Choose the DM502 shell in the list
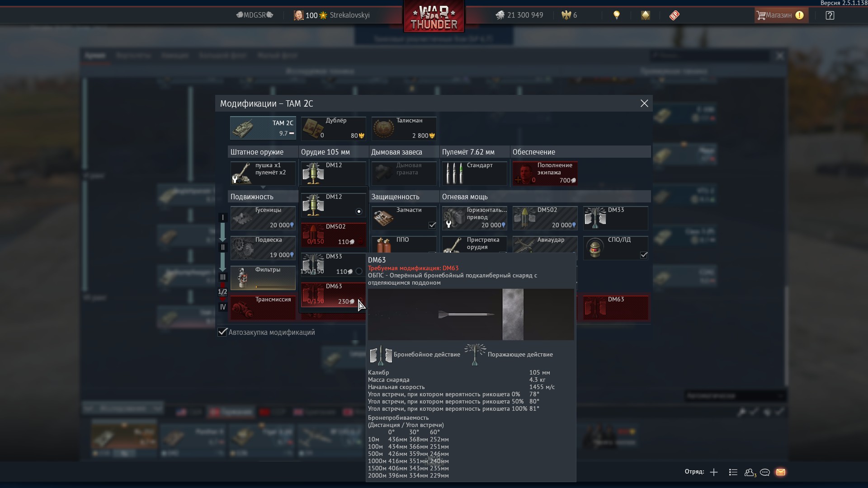Screen dimensions: 868x488 (x=334, y=235)
